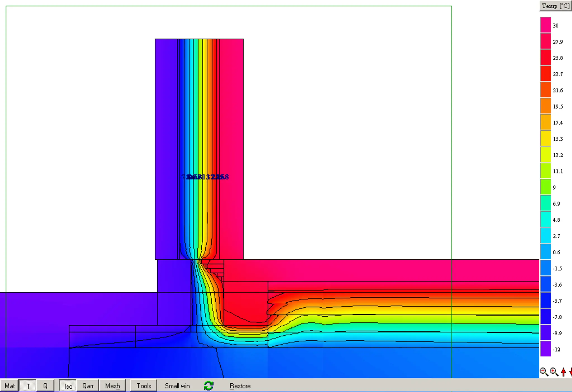Screen dimensions: 572x392
Task: Click the -12 degree purple legend swatch
Action: (545, 349)
